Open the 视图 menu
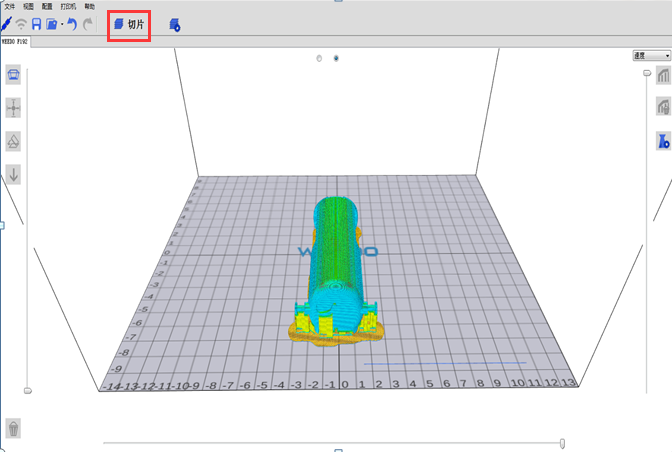Viewport: 672px width, 452px height. point(29,6)
